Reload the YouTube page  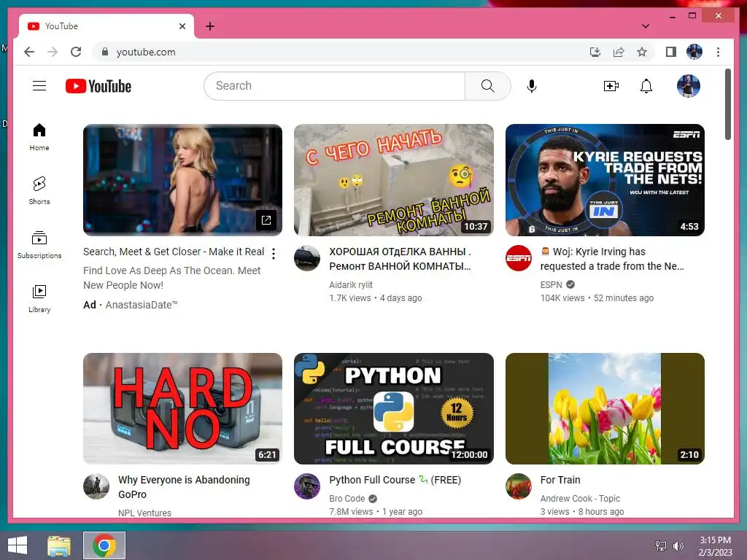click(x=76, y=52)
